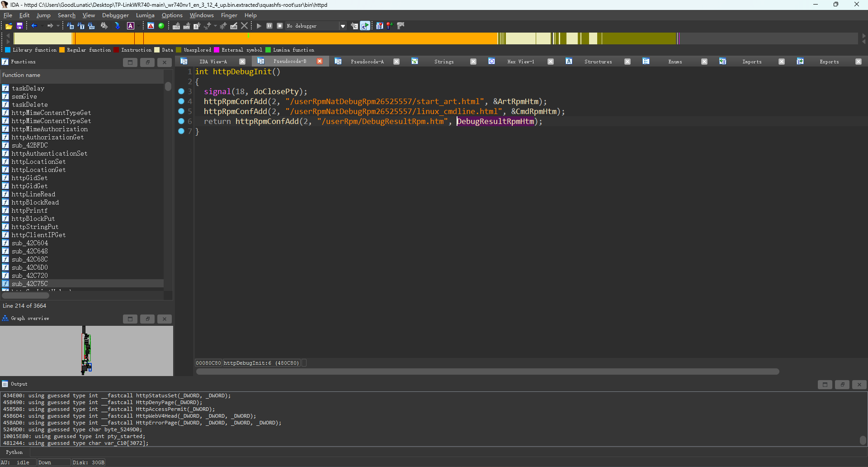Click the DebugResultRpmHtm identifier
Viewport: 868px width, 467px height.
point(495,121)
